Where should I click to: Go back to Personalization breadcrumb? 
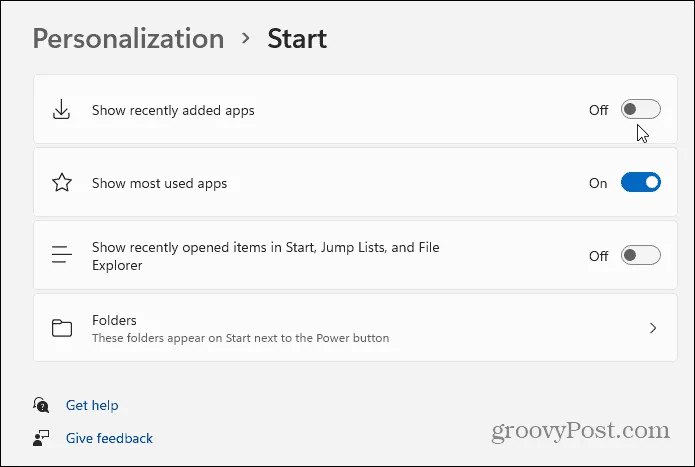point(129,39)
